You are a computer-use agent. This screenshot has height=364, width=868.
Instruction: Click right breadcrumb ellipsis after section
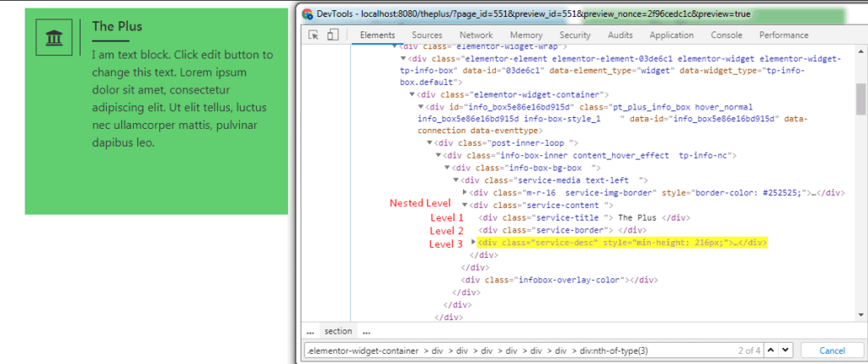click(x=366, y=331)
